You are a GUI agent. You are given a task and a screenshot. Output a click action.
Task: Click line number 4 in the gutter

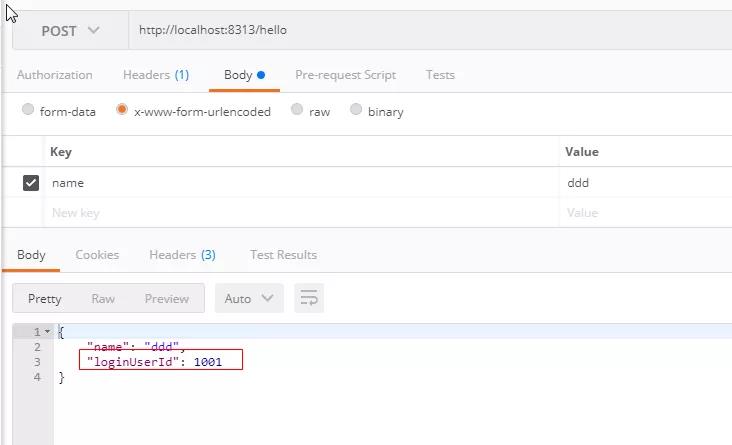click(37, 377)
